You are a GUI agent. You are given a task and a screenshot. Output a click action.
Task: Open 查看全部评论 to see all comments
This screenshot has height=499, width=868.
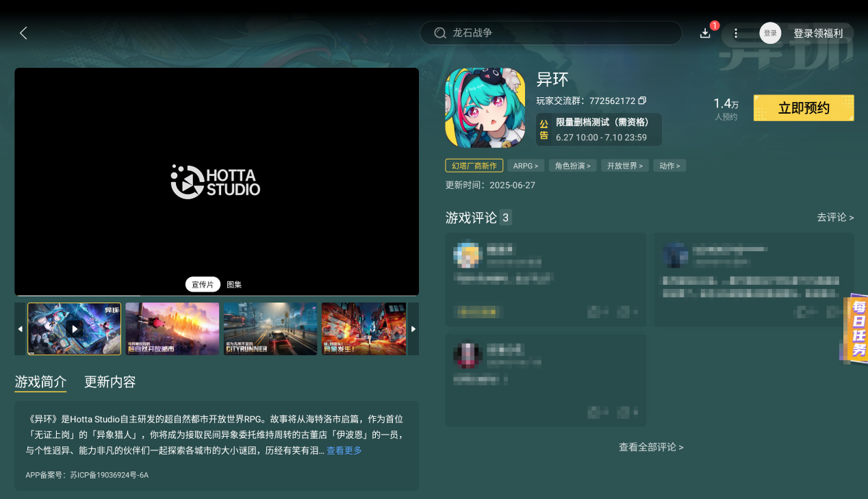651,447
